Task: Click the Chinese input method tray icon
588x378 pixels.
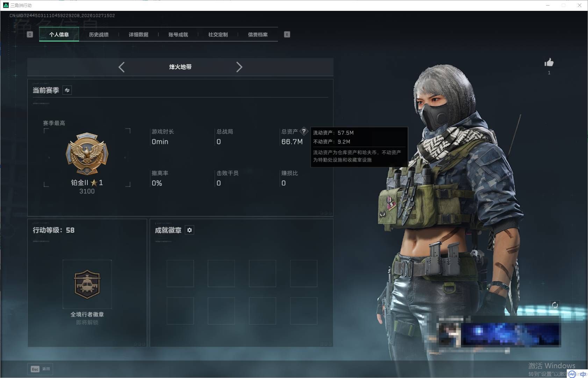Action: (583, 374)
